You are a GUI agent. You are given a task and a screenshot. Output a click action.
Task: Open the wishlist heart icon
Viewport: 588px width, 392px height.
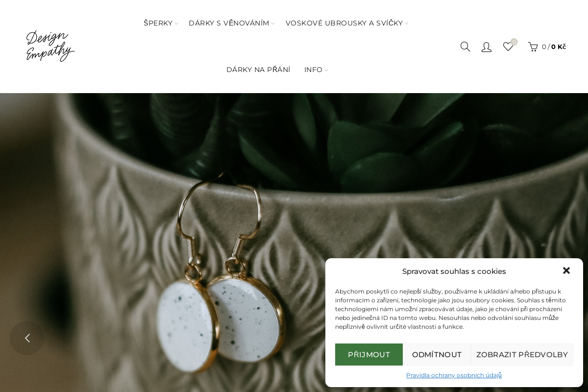[508, 47]
